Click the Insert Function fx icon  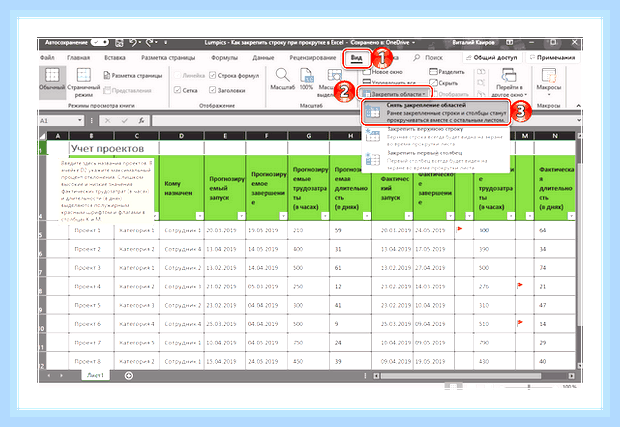141,121
